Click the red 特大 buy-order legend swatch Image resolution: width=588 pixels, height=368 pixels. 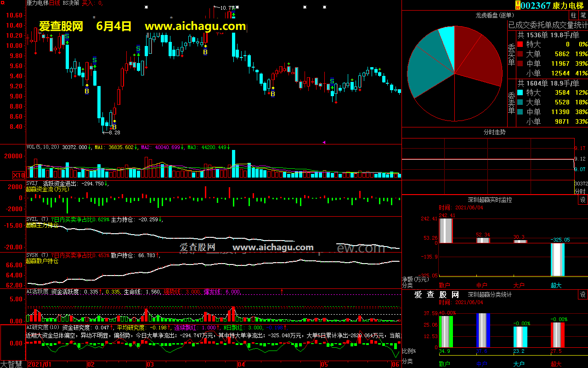pyautogui.click(x=520, y=45)
